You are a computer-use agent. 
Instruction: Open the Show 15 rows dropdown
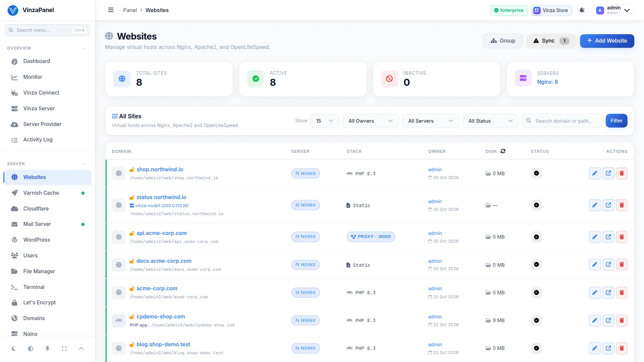pos(324,121)
